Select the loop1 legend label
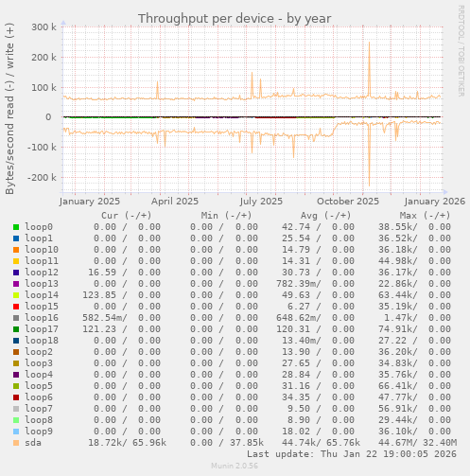This screenshot has height=476, width=470. 39,238
